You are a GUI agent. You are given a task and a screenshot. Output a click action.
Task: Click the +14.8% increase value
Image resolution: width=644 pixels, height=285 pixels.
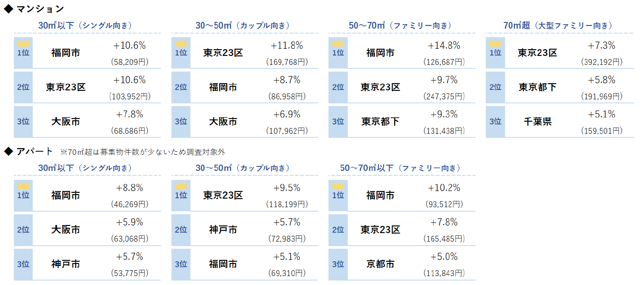(x=444, y=46)
